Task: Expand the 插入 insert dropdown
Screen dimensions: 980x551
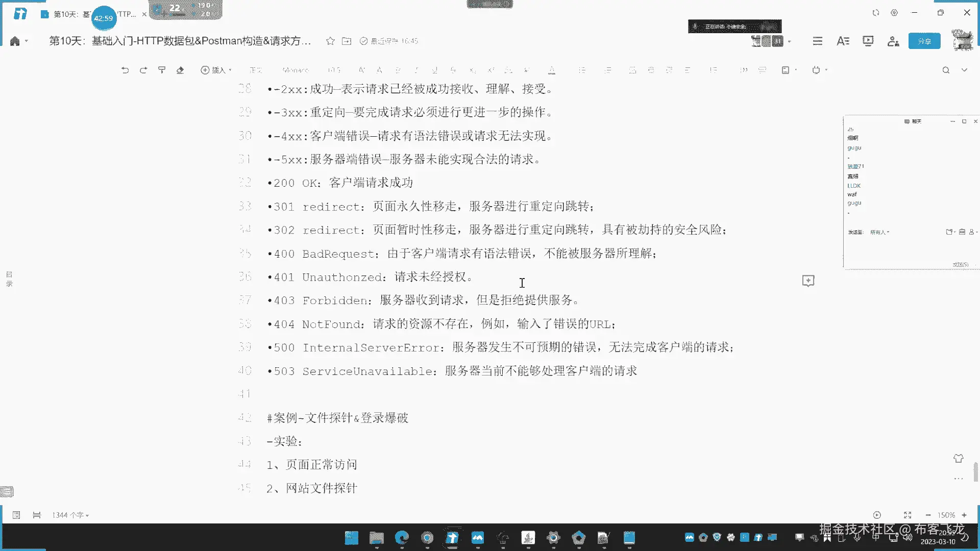Action: [x=216, y=70]
